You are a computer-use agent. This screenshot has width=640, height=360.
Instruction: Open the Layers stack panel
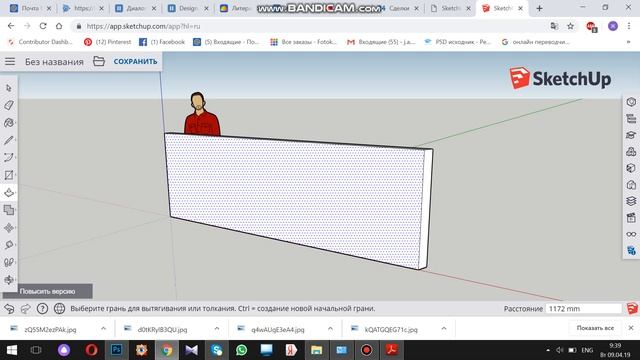(631, 201)
